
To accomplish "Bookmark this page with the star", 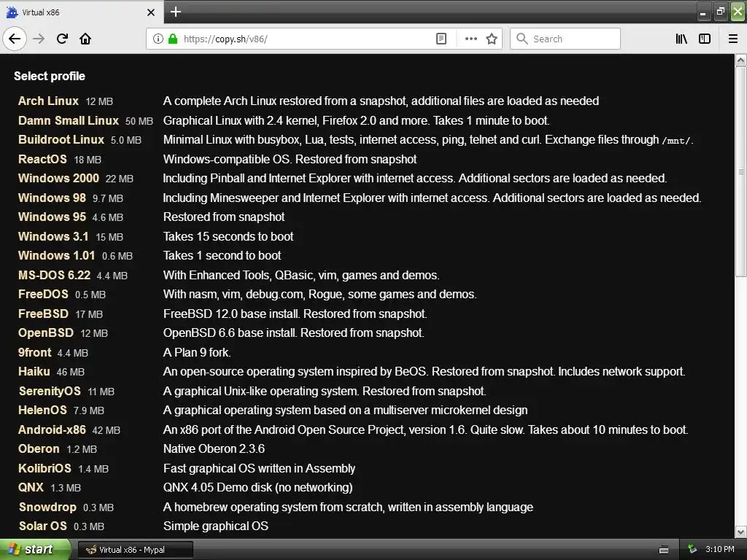I will click(492, 39).
